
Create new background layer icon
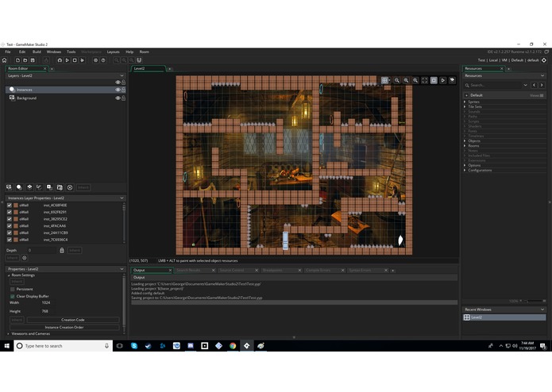pyautogui.click(x=9, y=187)
